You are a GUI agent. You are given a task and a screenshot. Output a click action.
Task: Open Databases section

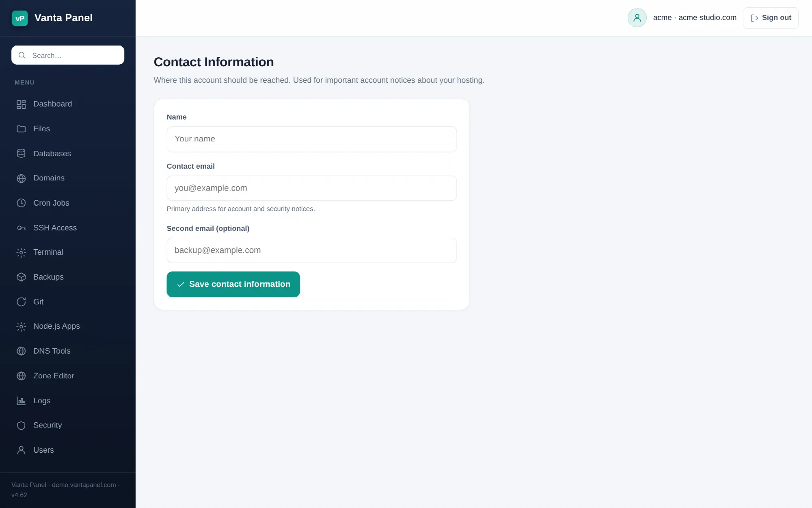[x=68, y=154]
